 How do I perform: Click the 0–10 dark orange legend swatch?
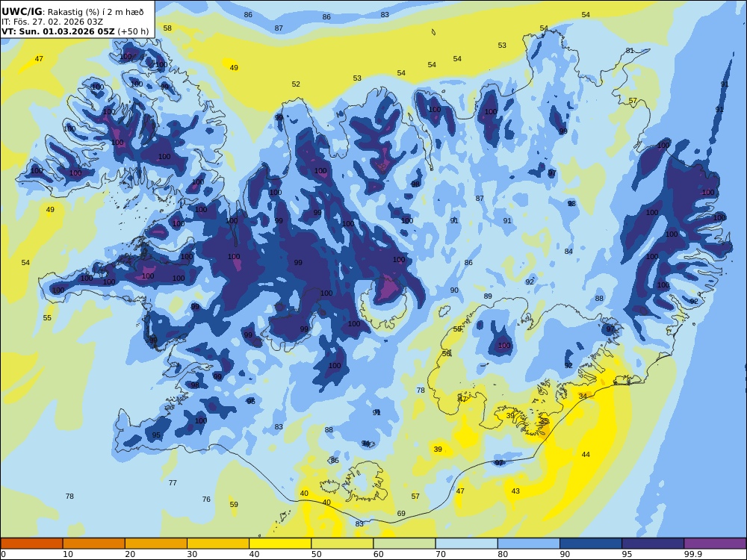(x=31, y=544)
